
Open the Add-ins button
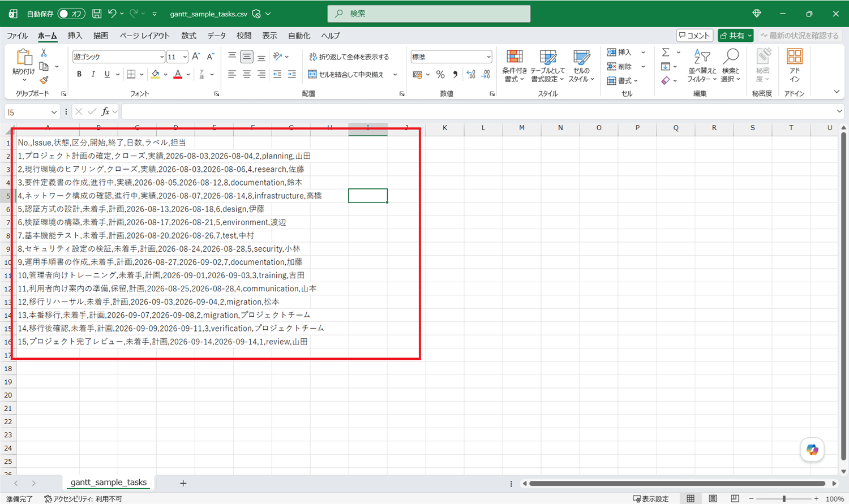click(794, 66)
